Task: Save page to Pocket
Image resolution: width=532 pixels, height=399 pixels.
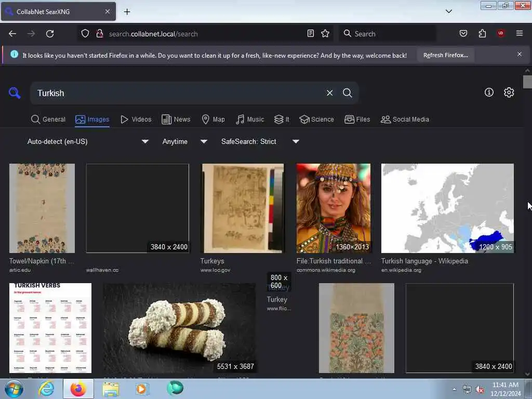Action: point(463,33)
